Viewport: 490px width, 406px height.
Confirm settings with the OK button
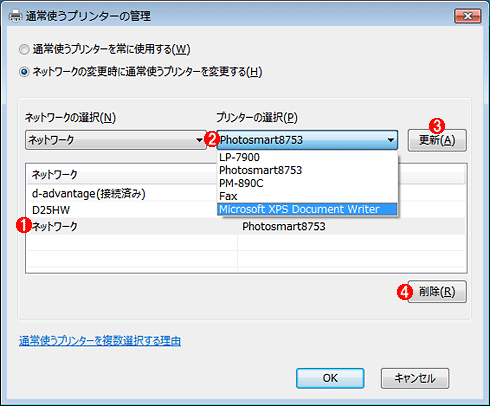pyautogui.click(x=330, y=378)
